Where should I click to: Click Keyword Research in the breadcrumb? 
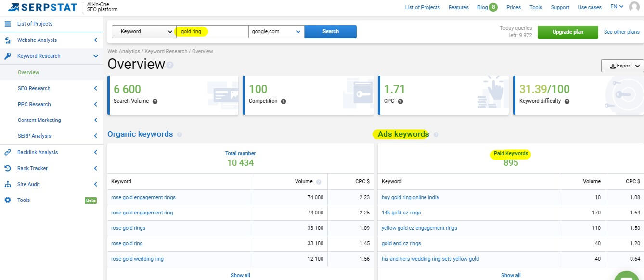pyautogui.click(x=166, y=51)
